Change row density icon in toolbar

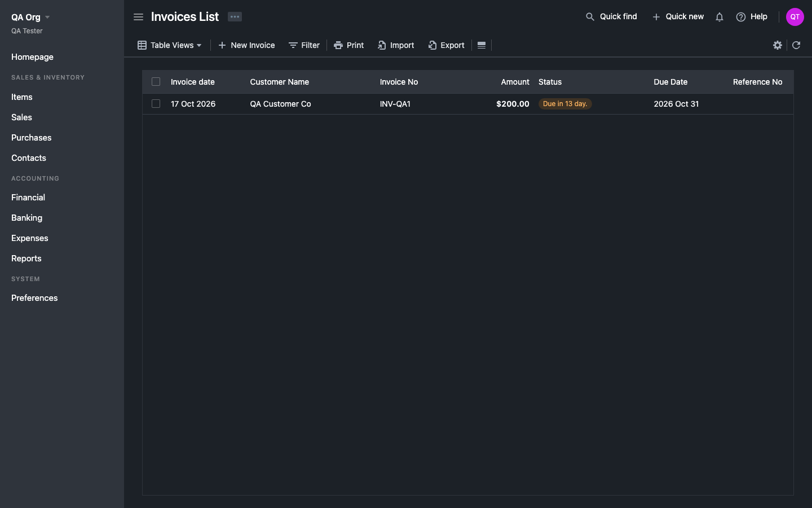[482, 45]
